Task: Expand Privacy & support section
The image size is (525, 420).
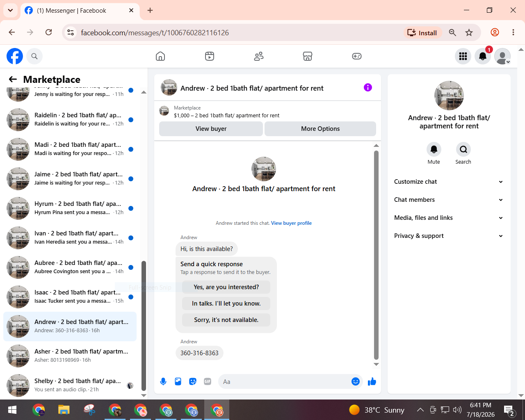Action: click(x=449, y=236)
